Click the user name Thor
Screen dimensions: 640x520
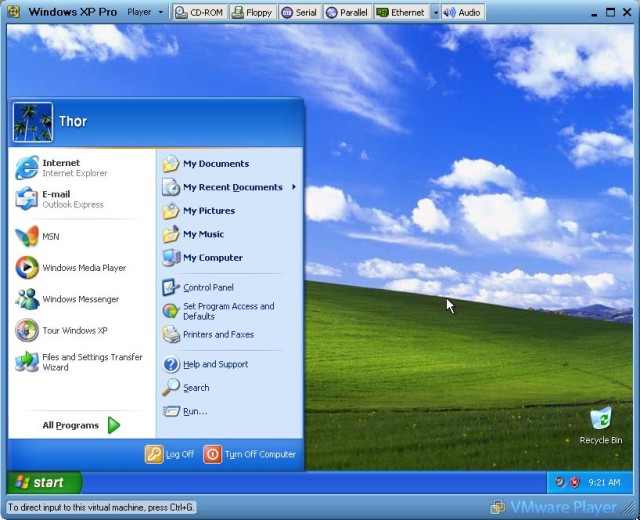click(x=73, y=121)
